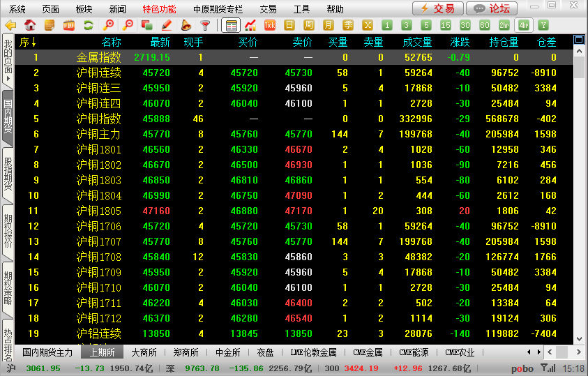Select 2hr period icon
This screenshot has width=588, height=376.
click(504, 26)
